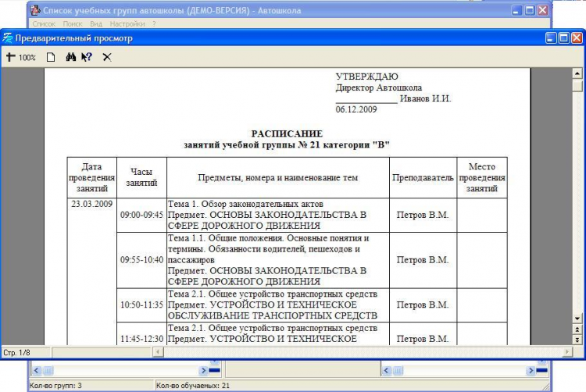Go to the previous page using the double-up arrow
The image size is (586, 392).
[577, 330]
